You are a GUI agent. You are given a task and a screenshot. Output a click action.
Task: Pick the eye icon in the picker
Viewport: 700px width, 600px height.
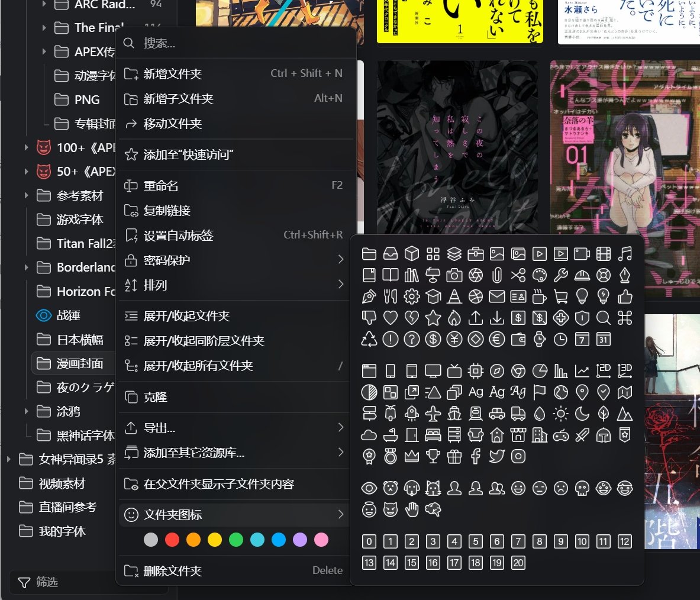click(369, 488)
